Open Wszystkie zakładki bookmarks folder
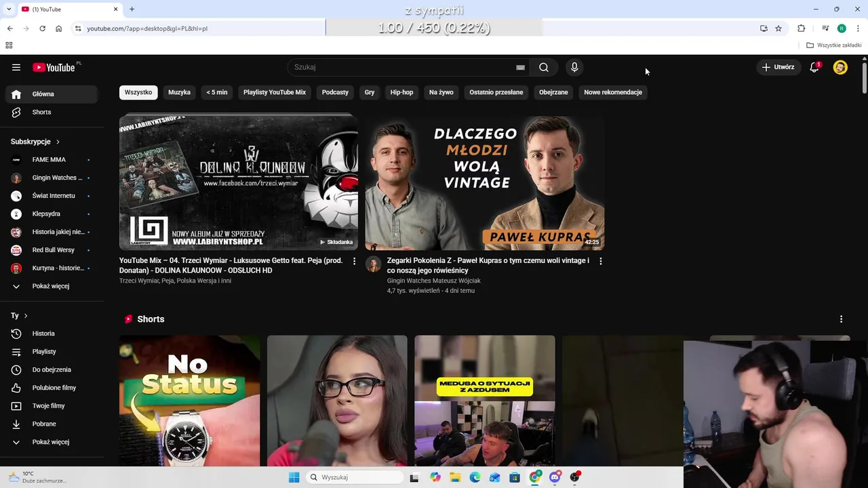This screenshot has height=488, width=868. tap(834, 45)
